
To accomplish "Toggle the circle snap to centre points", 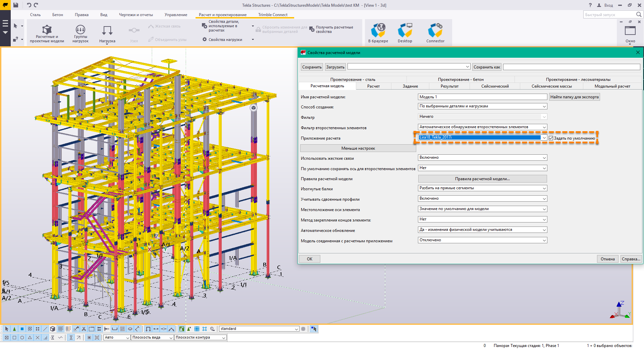I will pos(22,338).
